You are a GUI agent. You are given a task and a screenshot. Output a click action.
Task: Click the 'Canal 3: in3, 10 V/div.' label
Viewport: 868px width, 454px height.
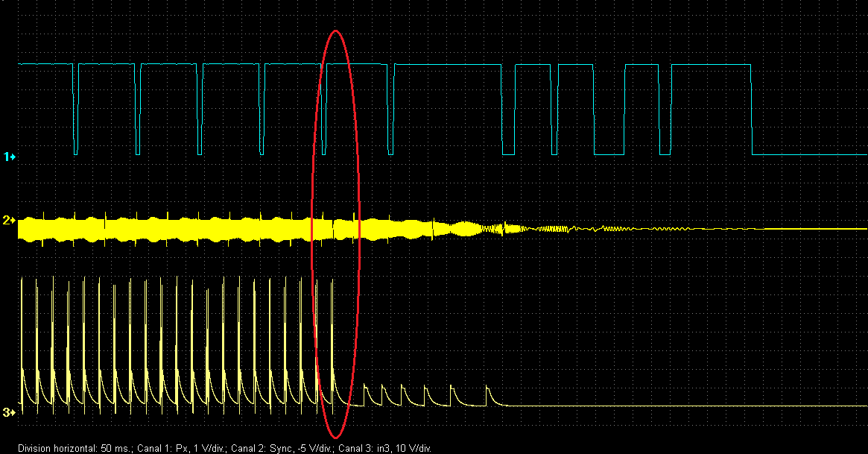[384, 449]
